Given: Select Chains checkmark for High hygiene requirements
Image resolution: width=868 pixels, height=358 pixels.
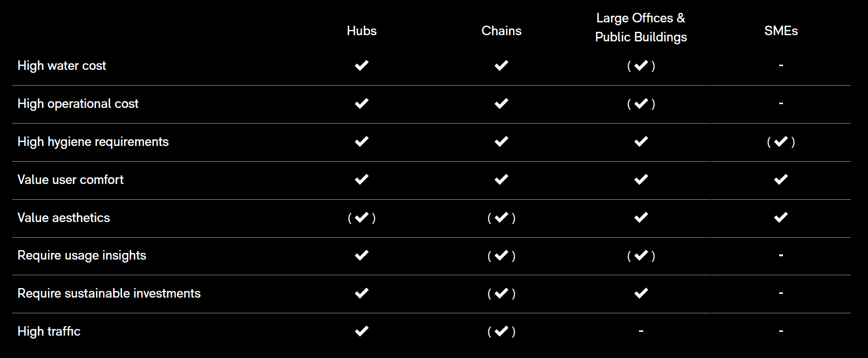Looking at the screenshot, I should [x=501, y=142].
